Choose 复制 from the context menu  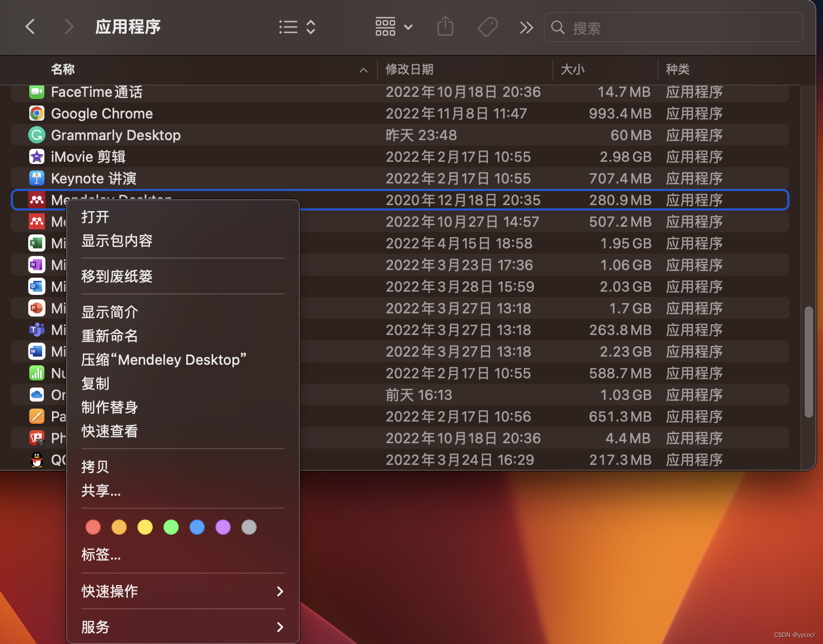pyautogui.click(x=183, y=384)
